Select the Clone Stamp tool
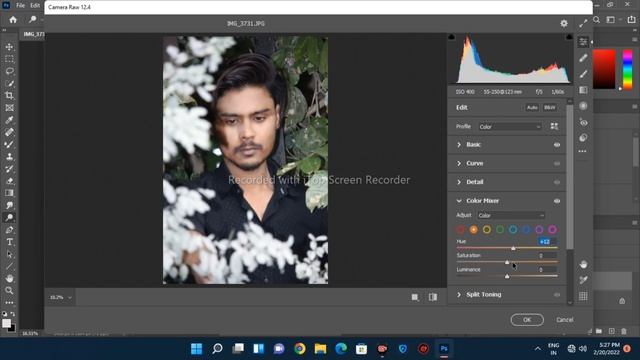The height and width of the screenshot is (360, 640). (x=9, y=156)
